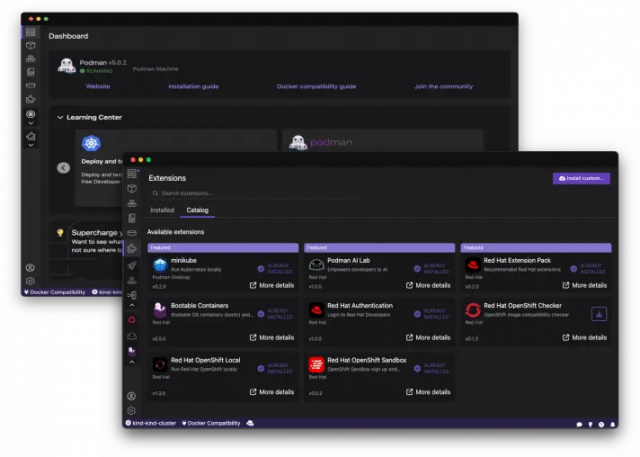Open Docker compatibility guide link
The image size is (640, 457).
pyautogui.click(x=316, y=87)
